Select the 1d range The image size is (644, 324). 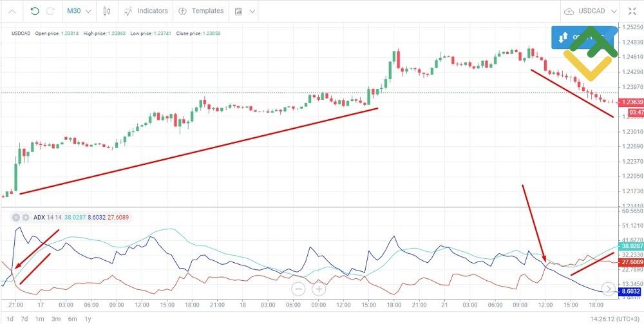point(10,319)
